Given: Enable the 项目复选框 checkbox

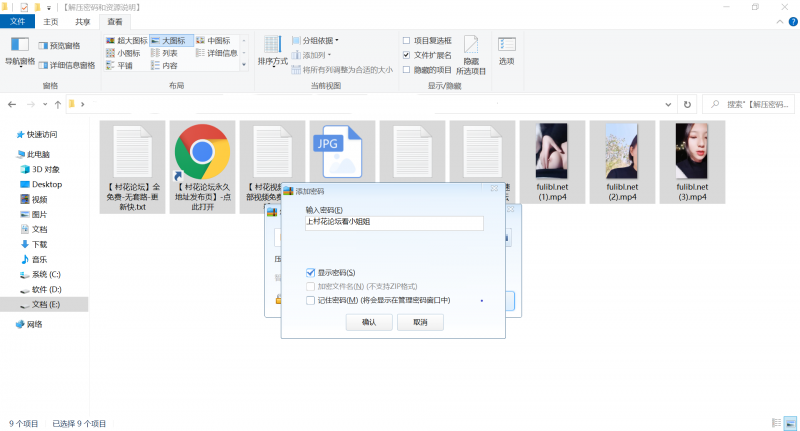Looking at the screenshot, I should (406, 41).
